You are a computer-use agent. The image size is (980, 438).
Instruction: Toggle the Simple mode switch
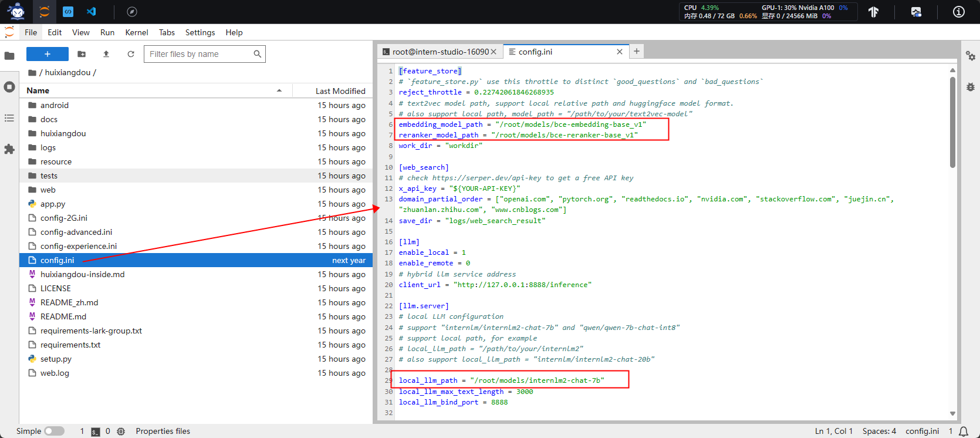pos(54,431)
